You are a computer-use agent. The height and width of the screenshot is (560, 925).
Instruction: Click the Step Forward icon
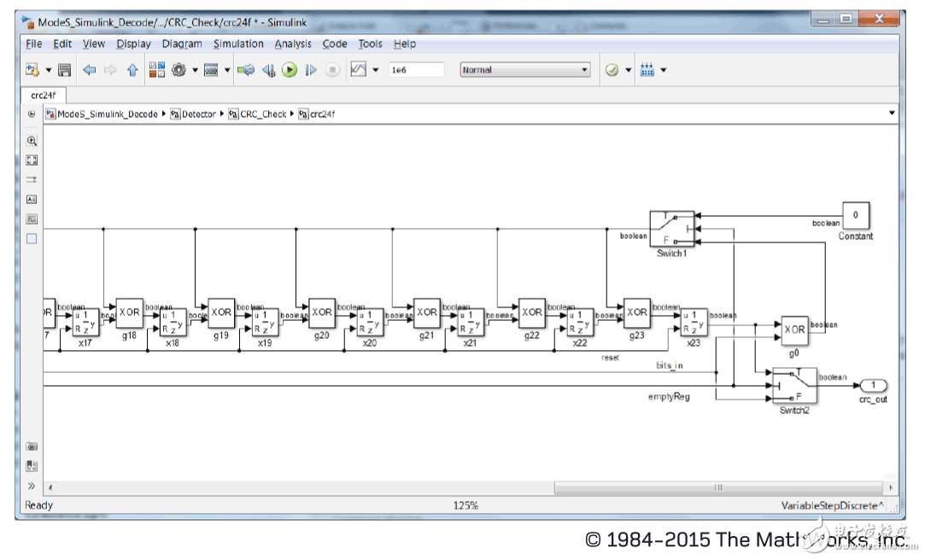coord(311,71)
